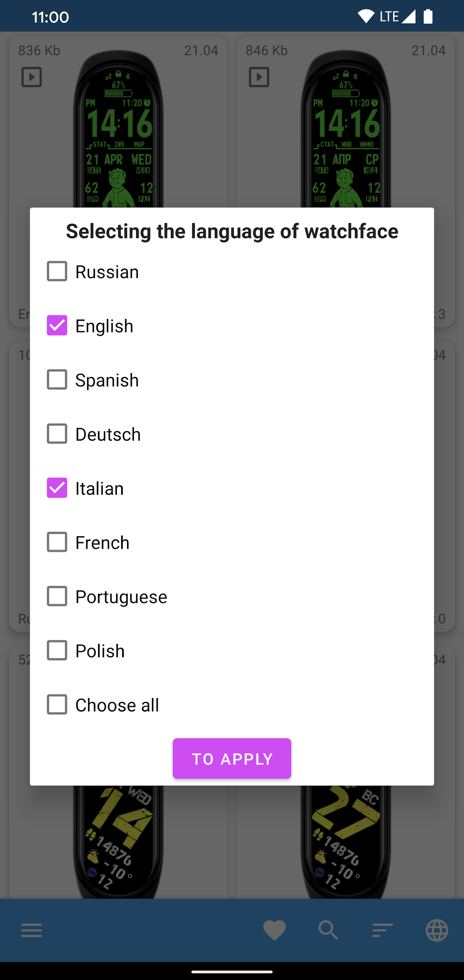The height and width of the screenshot is (980, 464).
Task: Check the Portuguese checkbox
Action: (x=57, y=596)
